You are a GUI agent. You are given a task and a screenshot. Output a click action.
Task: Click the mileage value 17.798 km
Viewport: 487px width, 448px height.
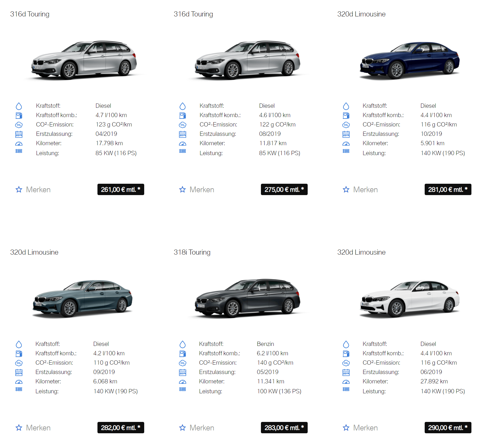pyautogui.click(x=109, y=143)
